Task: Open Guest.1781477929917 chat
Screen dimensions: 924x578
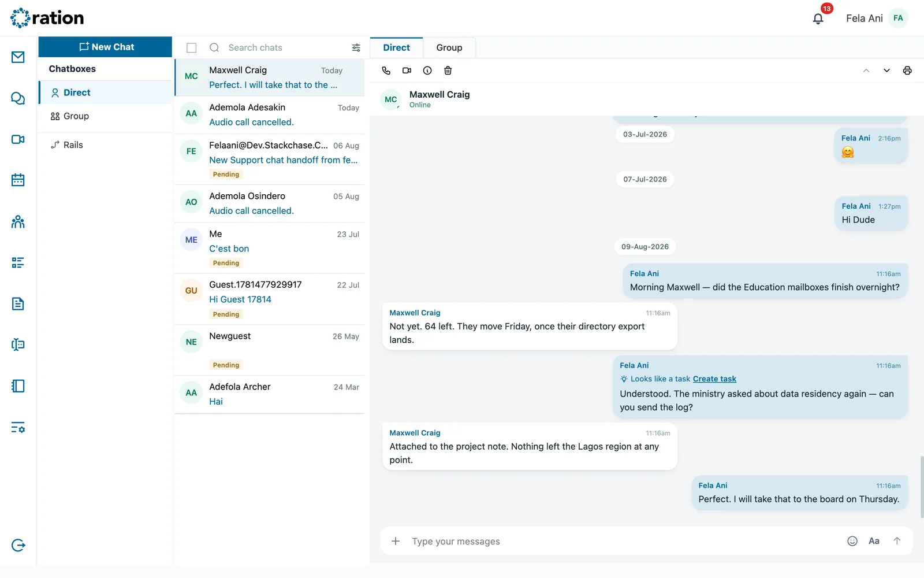Action: pos(270,299)
